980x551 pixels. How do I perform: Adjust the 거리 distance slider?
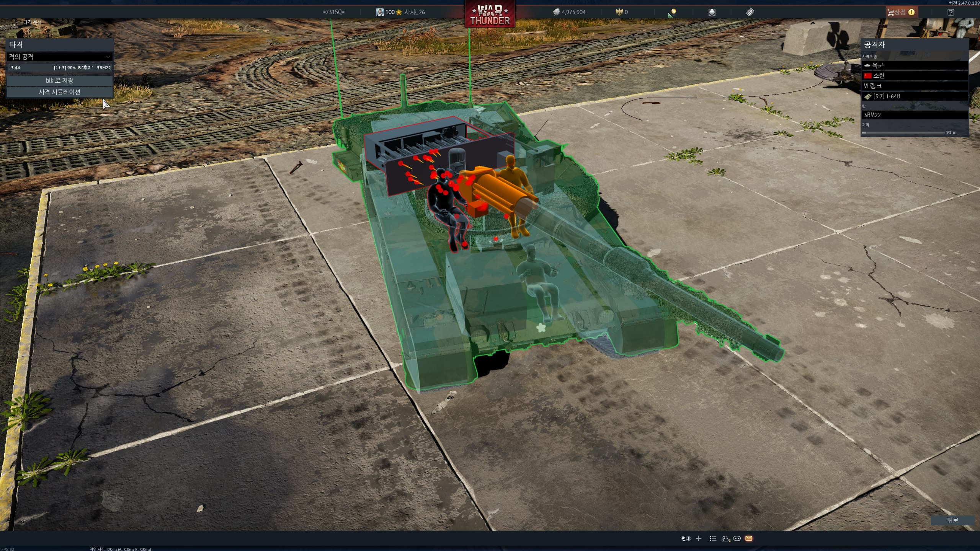pos(903,132)
